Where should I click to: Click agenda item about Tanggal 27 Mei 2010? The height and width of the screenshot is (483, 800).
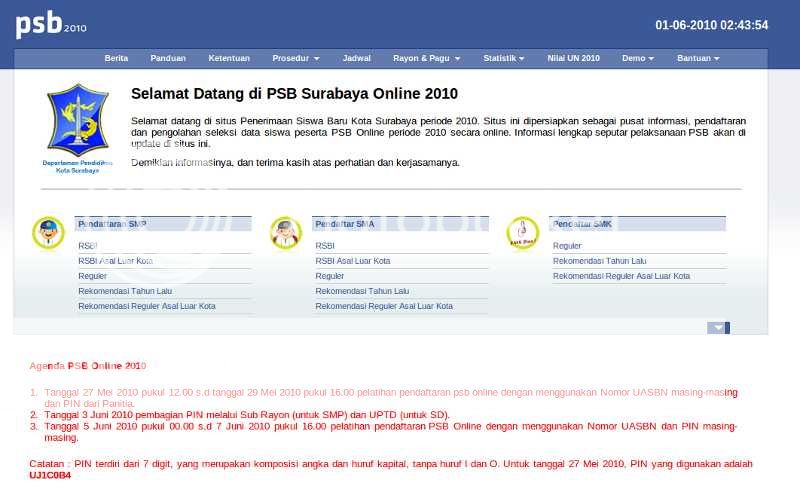390,398
